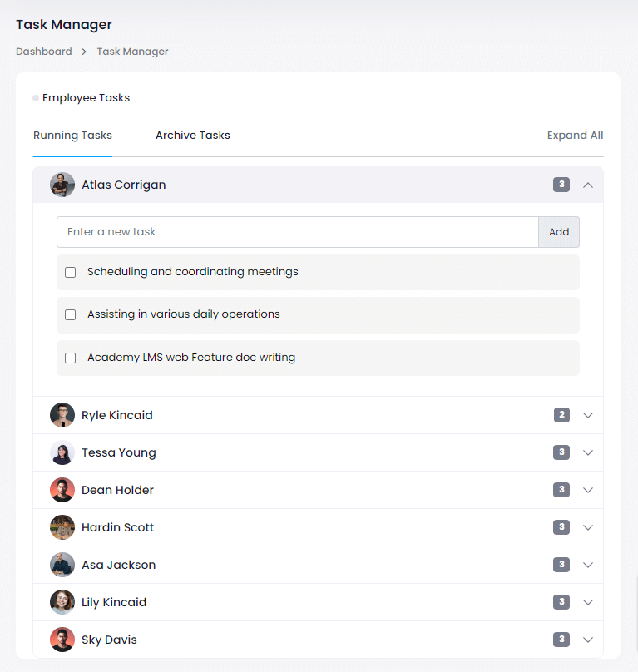Expand Tessa Young's task list chevron
The height and width of the screenshot is (672, 638).
(588, 452)
